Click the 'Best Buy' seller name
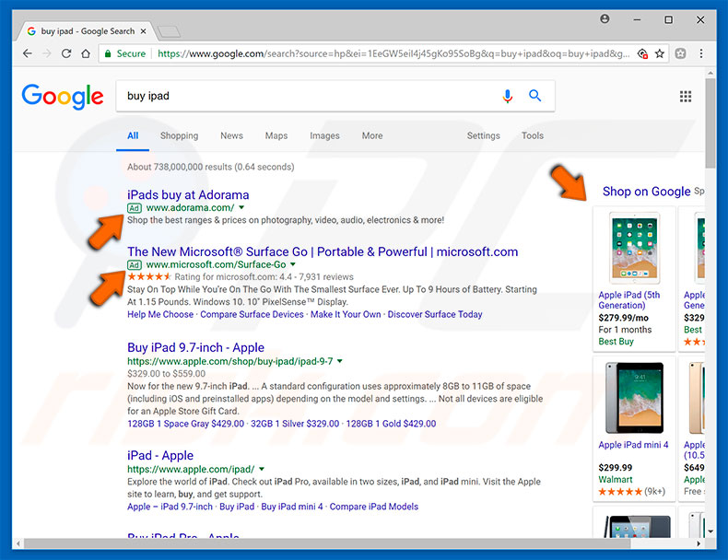Image resolution: width=728 pixels, height=560 pixels. [x=616, y=342]
